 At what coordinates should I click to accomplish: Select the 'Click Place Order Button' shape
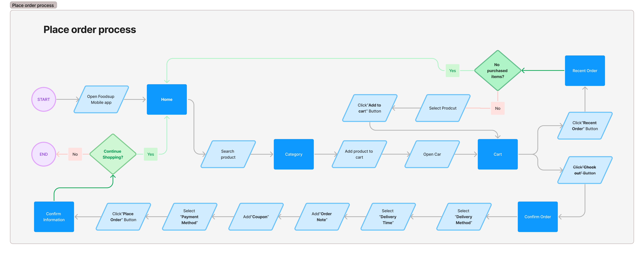(x=123, y=217)
